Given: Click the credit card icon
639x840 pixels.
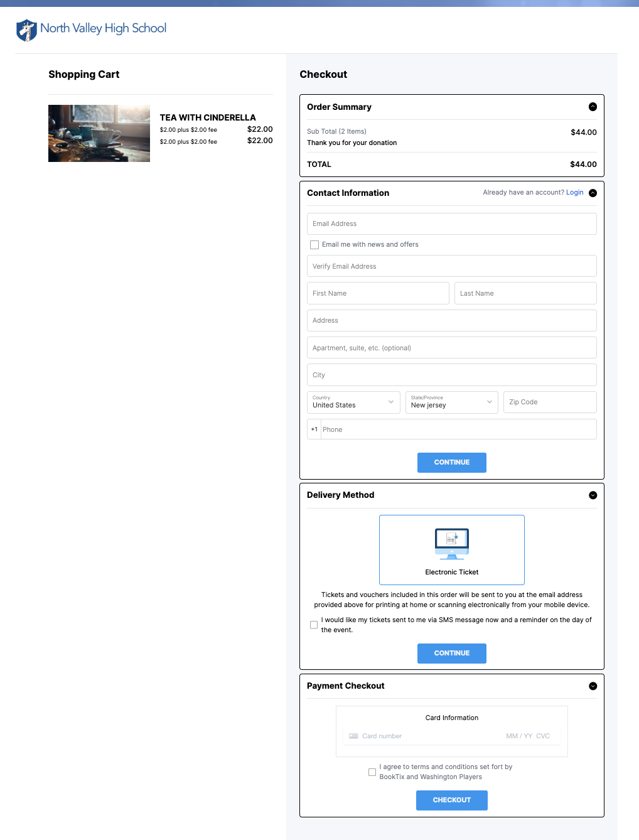Looking at the screenshot, I should pos(353,736).
